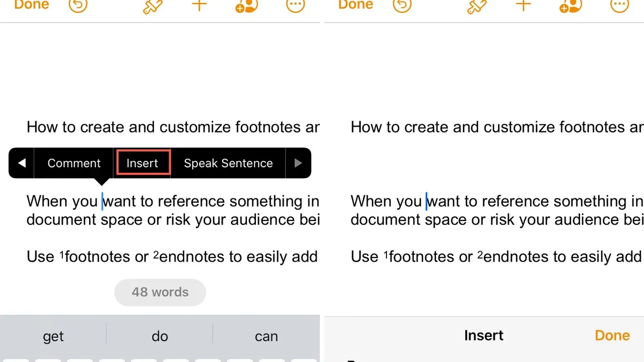Tap the "When you want" line, left screenshot
Screen dimensions: 644x362
(x=173, y=201)
